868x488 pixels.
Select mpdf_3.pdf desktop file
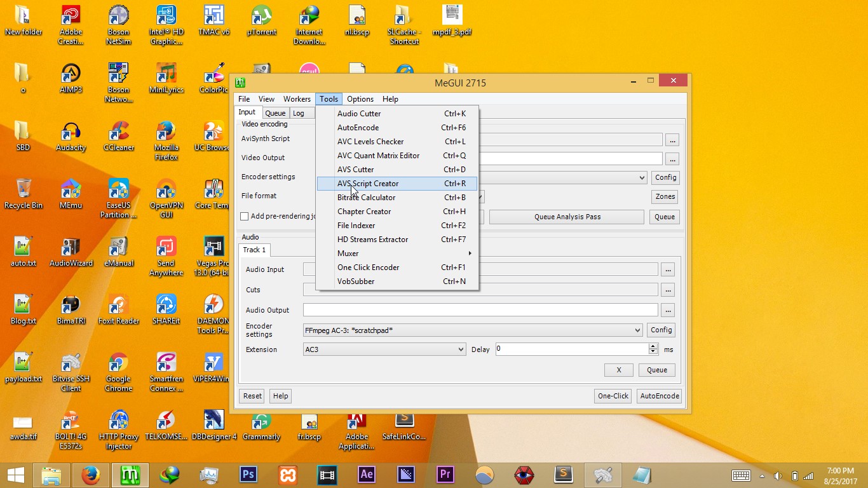[452, 21]
